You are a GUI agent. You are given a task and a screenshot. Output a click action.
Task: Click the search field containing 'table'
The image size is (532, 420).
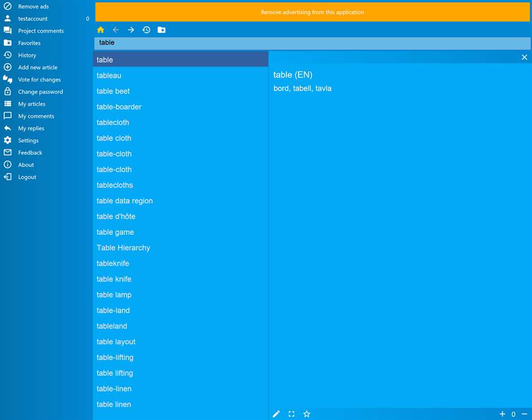click(312, 43)
